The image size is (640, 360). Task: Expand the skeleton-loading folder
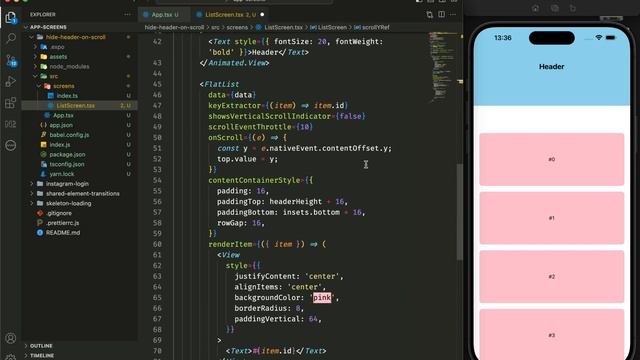coord(31,203)
